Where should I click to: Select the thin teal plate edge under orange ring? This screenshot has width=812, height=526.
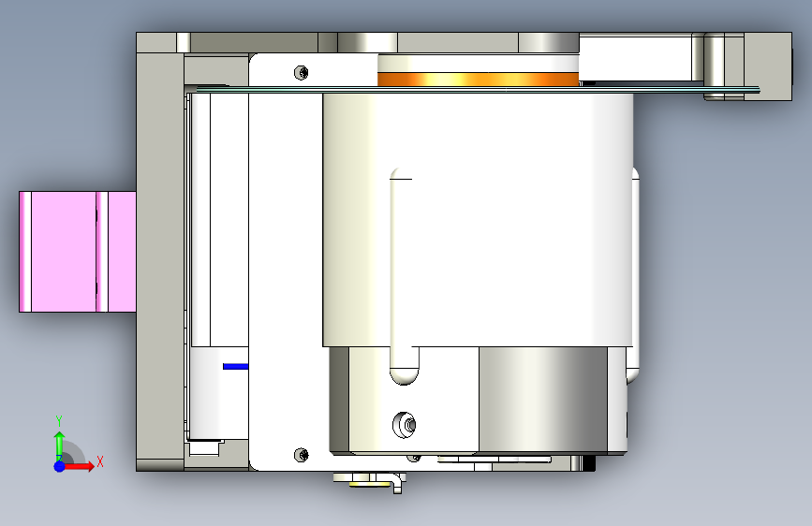(478, 90)
